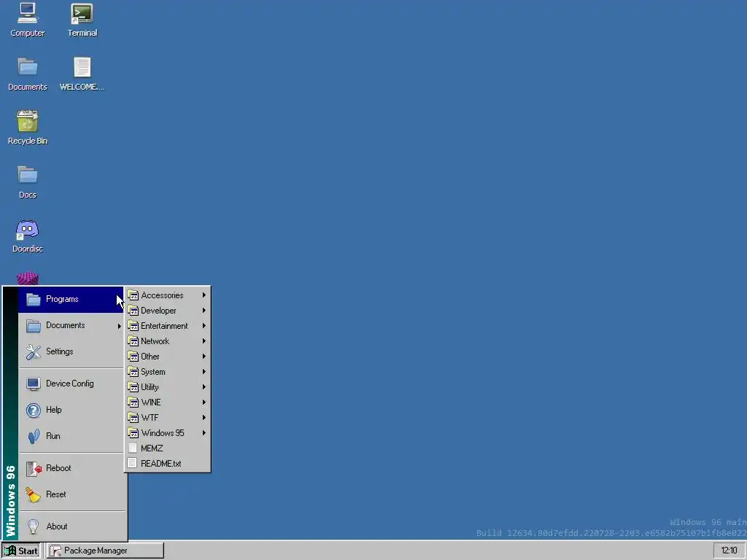Click the WINE folder icon in submenu
This screenshot has width=747, height=560.
point(133,402)
